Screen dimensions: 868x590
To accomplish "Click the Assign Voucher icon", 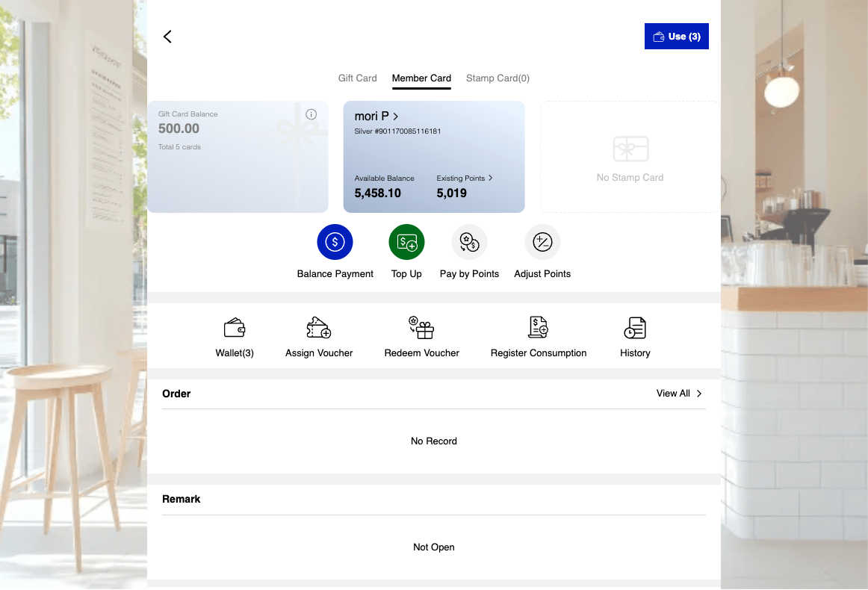I will [318, 328].
